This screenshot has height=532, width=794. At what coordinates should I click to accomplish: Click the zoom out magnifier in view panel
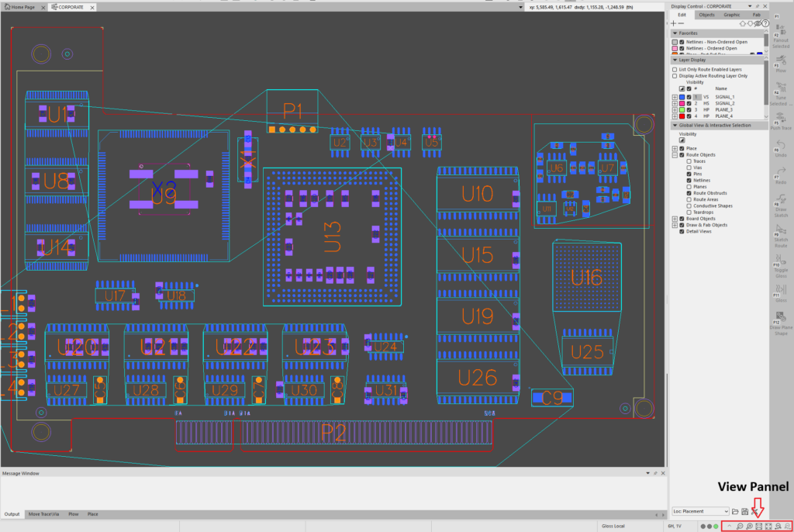[x=740, y=527]
